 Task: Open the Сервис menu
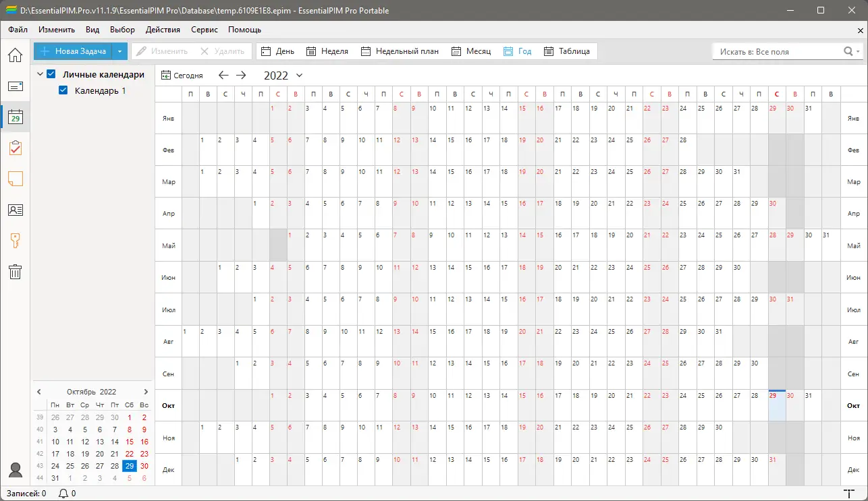tap(205, 30)
